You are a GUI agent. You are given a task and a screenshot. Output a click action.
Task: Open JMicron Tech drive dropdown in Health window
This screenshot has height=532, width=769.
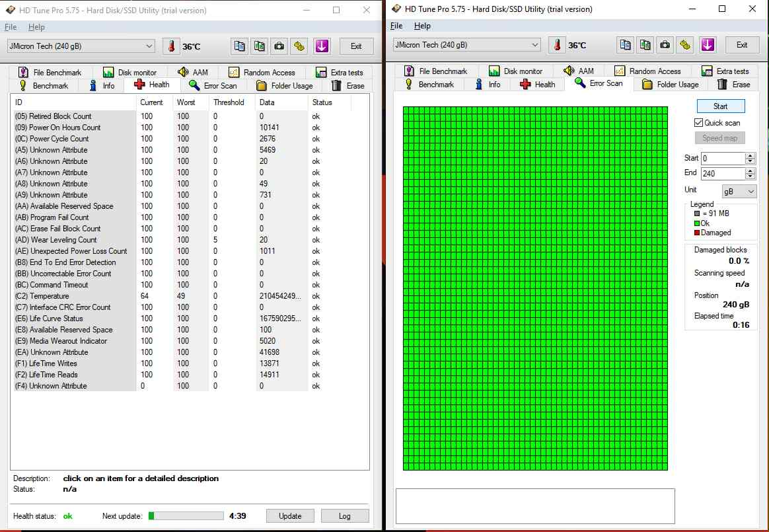(81, 46)
